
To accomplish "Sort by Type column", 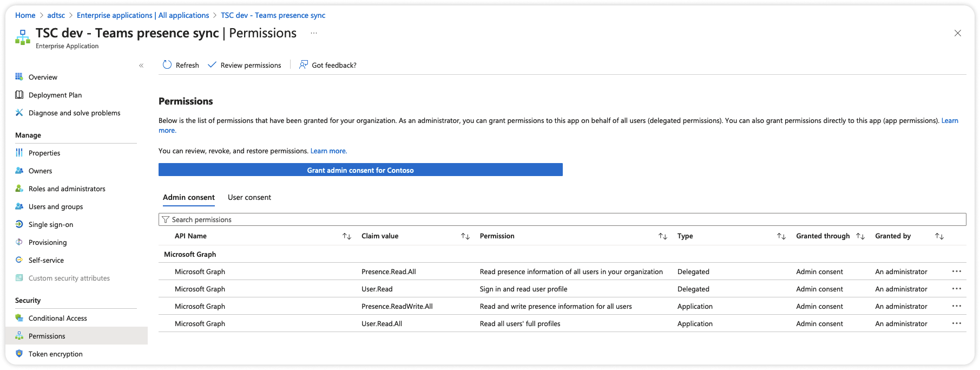I will coord(781,236).
